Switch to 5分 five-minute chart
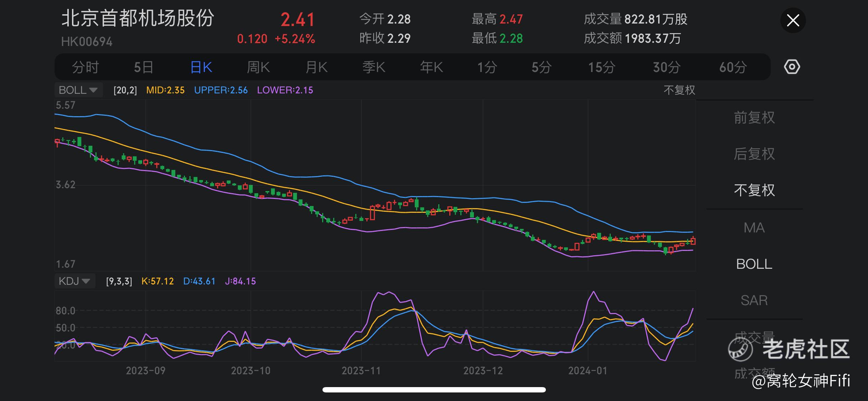Viewport: 868px width, 401px height. click(542, 67)
